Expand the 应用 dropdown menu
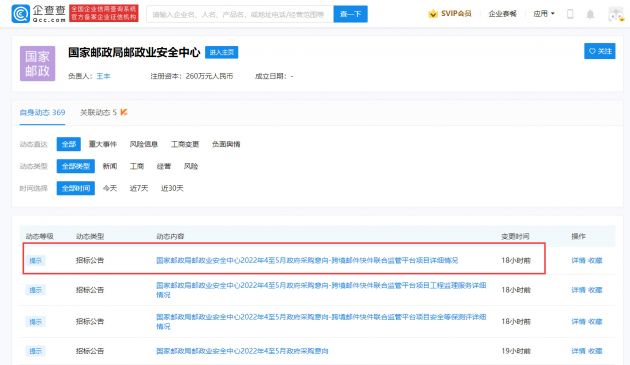Image resolution: width=630 pixels, height=365 pixels. click(544, 14)
